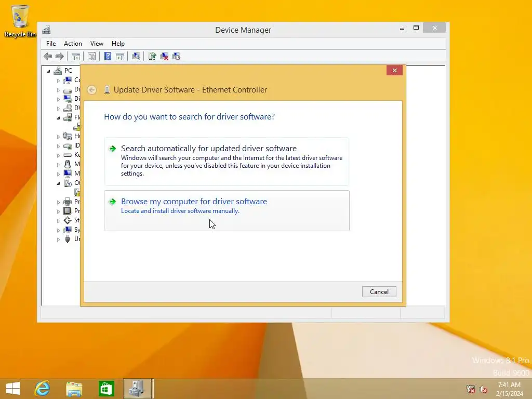Open the Action menu
The width and height of the screenshot is (532, 399).
(x=73, y=44)
